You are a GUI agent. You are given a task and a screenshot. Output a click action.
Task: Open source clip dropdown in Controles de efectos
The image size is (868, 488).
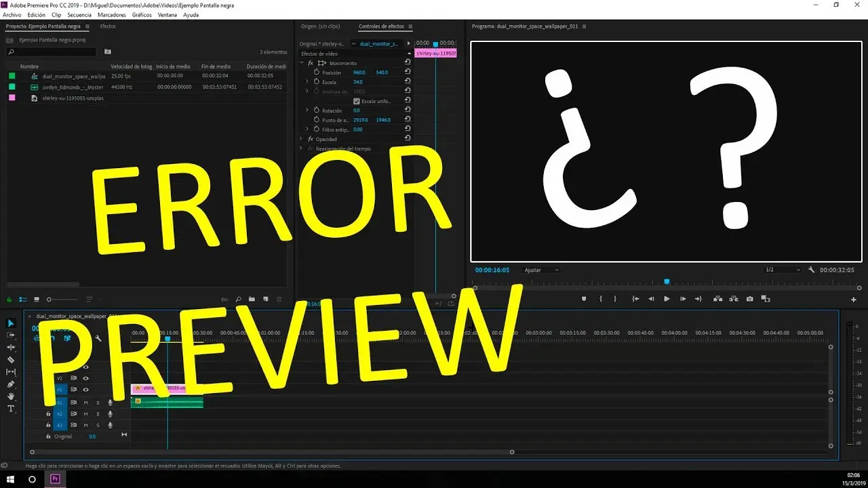tap(353, 43)
